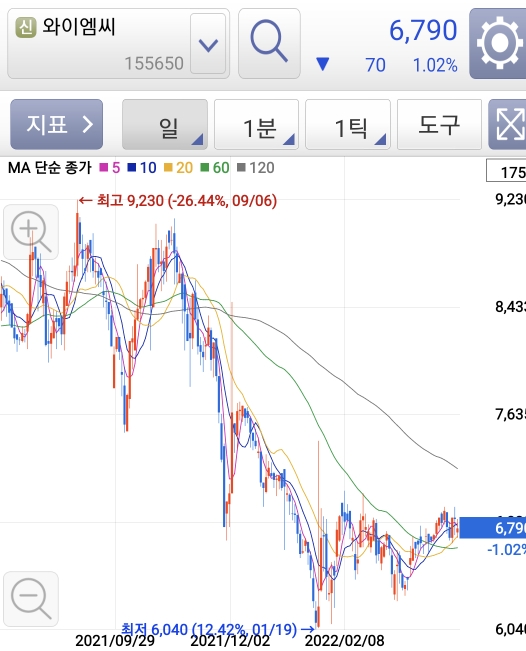The height and width of the screenshot is (651, 526).
Task: Tap the MA 단순 종가 label
Action: pos(50,168)
